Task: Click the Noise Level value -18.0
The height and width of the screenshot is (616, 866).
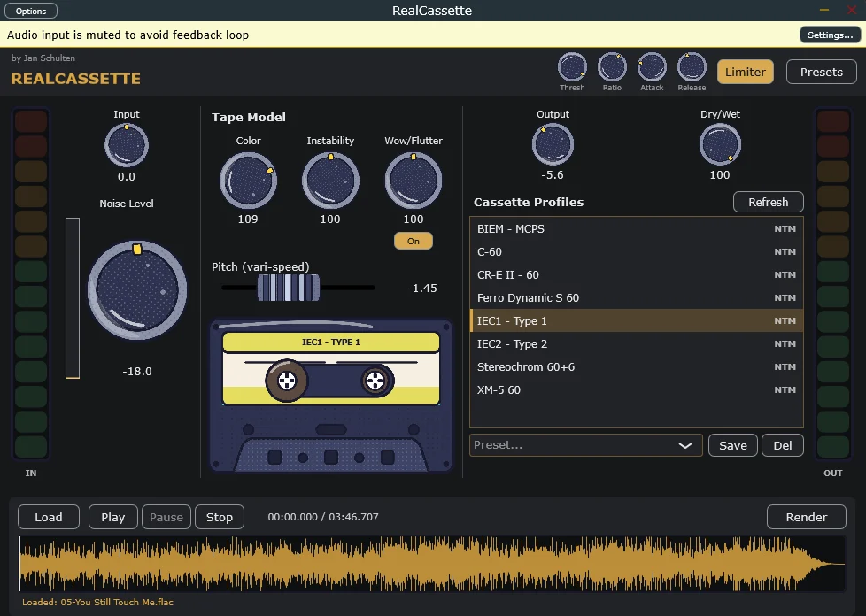Action: [x=137, y=372]
